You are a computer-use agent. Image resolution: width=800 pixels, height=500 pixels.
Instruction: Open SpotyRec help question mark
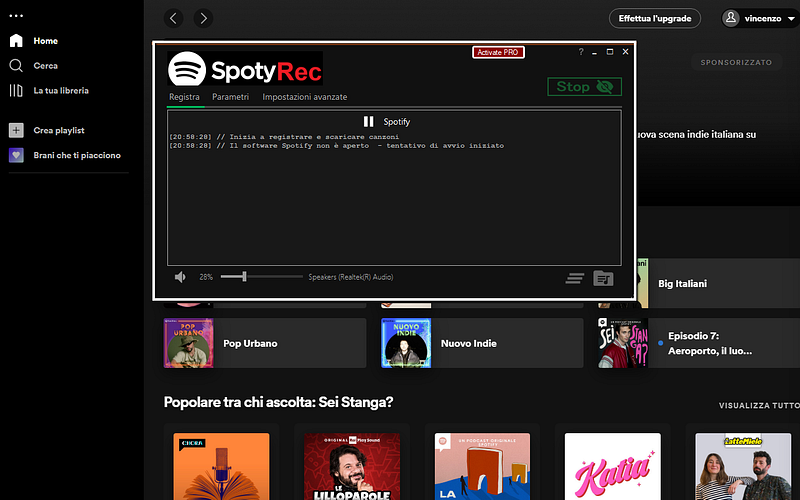tap(581, 52)
